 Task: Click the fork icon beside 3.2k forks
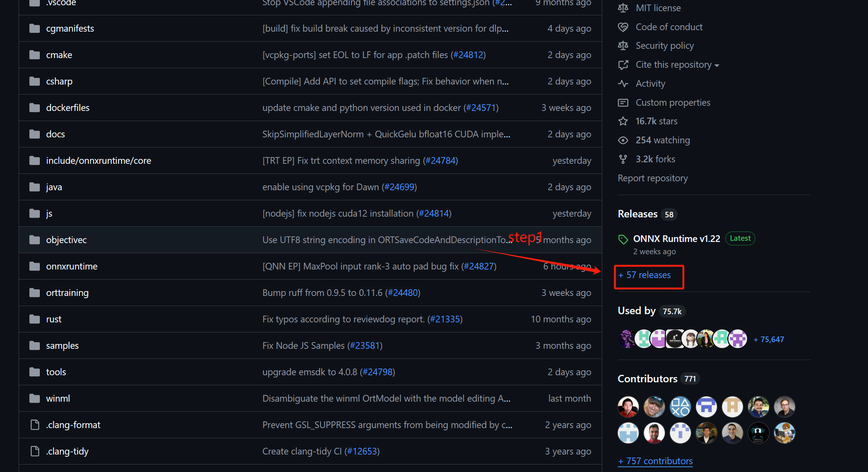623,159
